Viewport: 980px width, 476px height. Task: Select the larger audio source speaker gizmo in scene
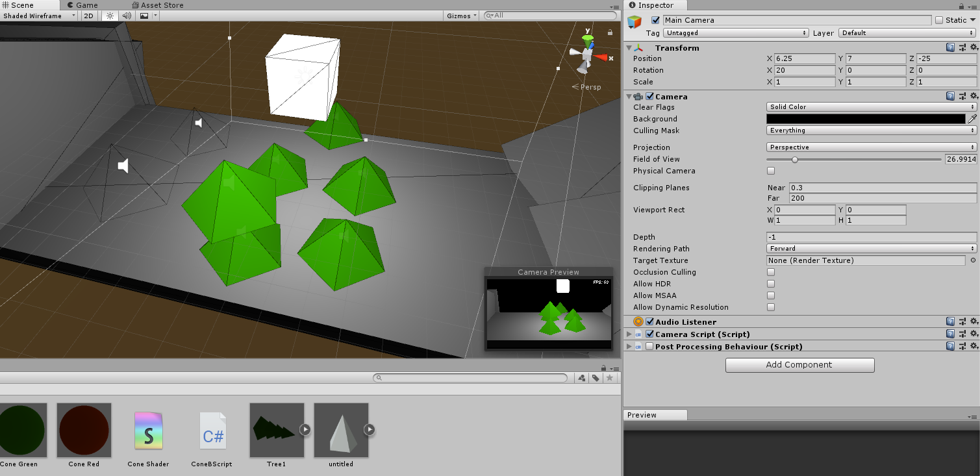pos(123,166)
